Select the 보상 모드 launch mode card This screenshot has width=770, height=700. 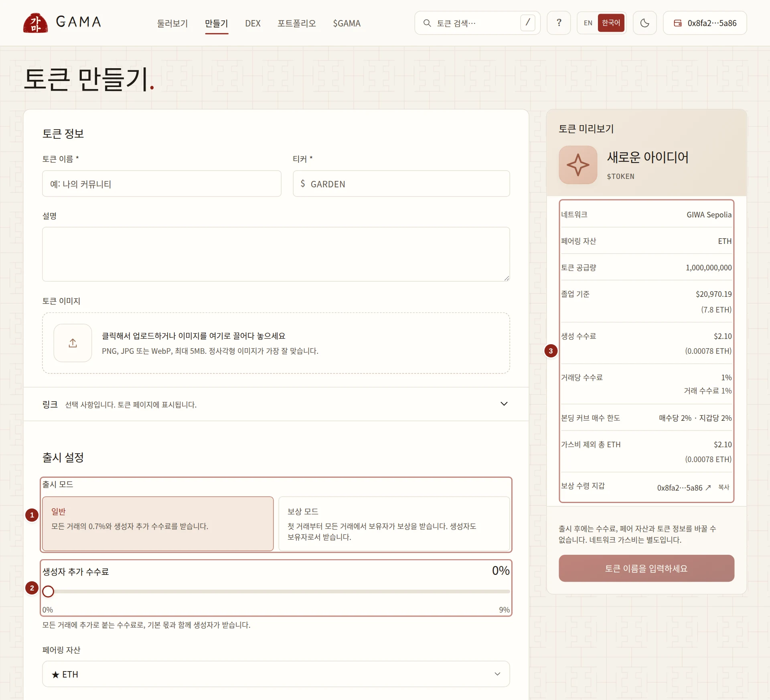(x=394, y=523)
